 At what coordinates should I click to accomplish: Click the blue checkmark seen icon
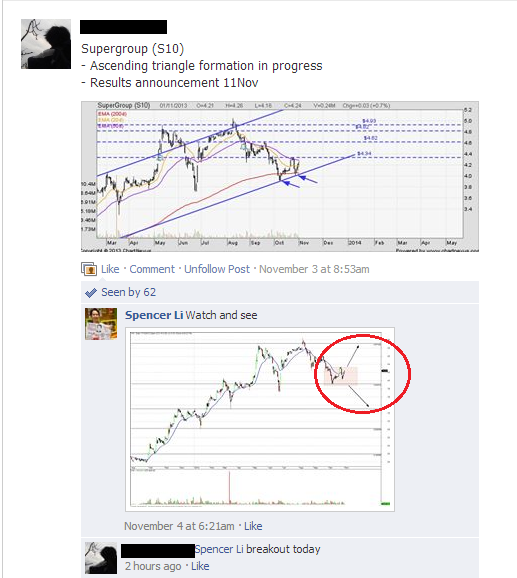[x=91, y=293]
